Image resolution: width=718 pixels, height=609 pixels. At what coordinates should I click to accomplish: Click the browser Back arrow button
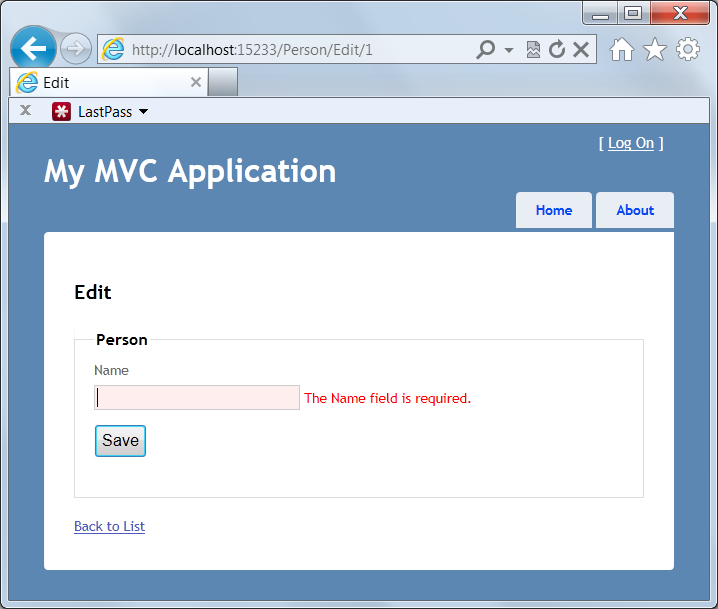click(33, 49)
